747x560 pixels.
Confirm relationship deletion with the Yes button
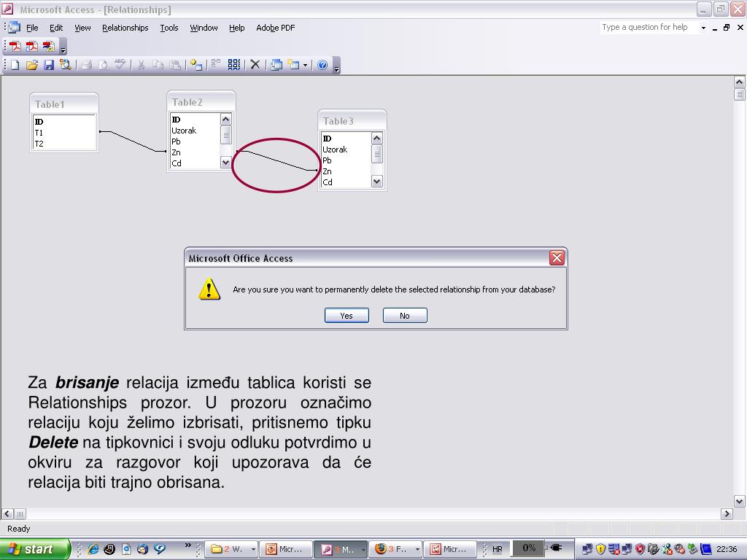[x=347, y=315]
